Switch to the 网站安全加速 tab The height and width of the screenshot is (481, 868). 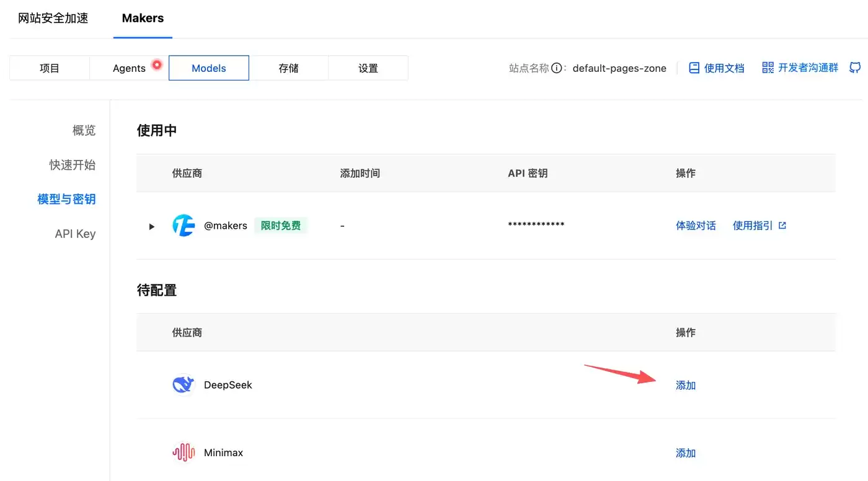(53, 18)
